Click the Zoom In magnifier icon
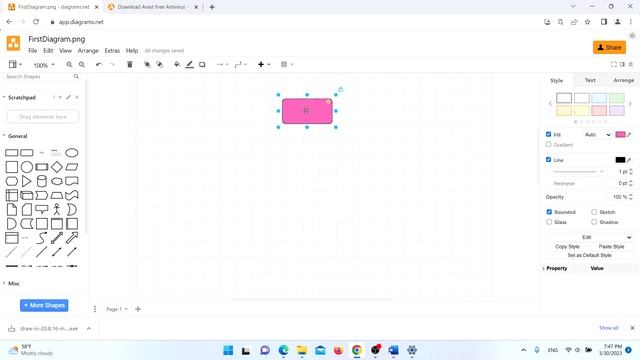The image size is (640, 360). pyautogui.click(x=69, y=64)
